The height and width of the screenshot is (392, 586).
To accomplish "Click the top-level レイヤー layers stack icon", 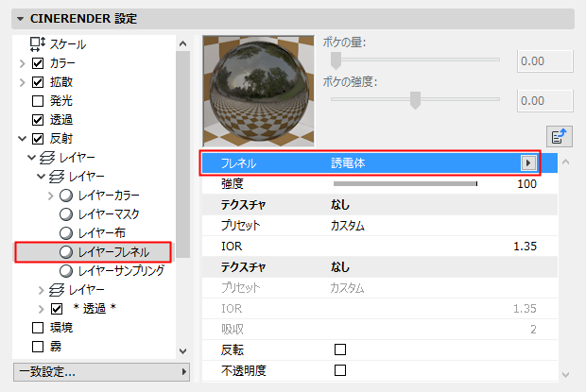I will tap(47, 158).
